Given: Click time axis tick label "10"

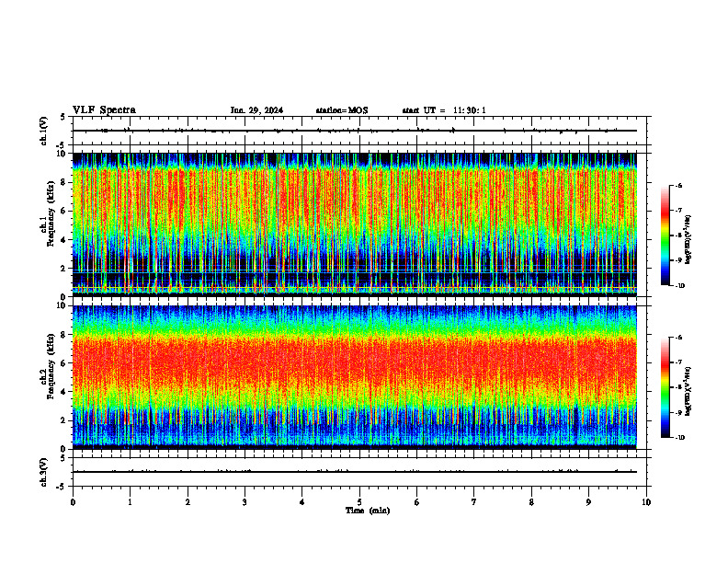Looking at the screenshot, I should click(646, 502).
